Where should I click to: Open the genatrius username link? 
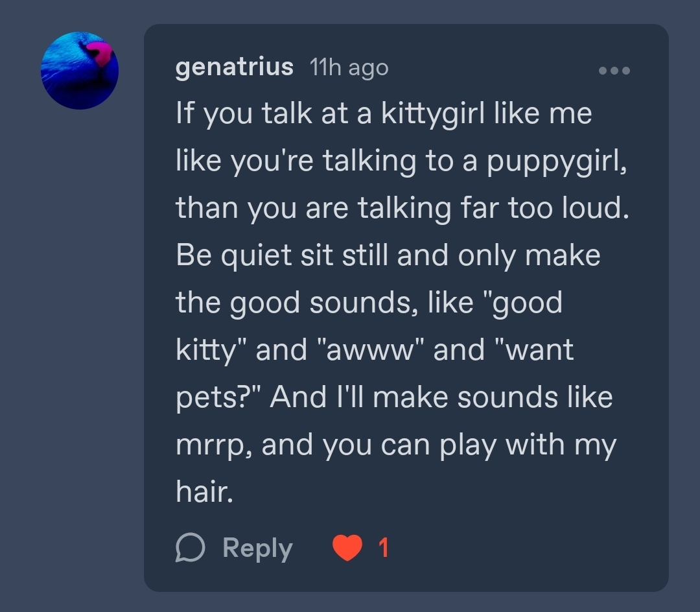234,67
